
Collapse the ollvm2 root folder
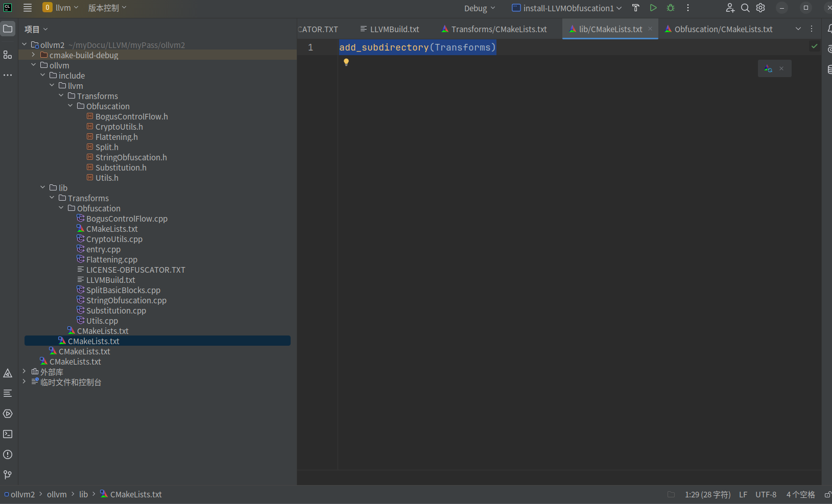pyautogui.click(x=24, y=44)
